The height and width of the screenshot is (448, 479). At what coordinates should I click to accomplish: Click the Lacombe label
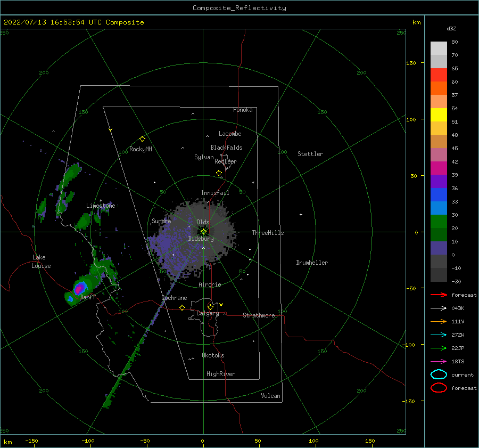point(230,134)
